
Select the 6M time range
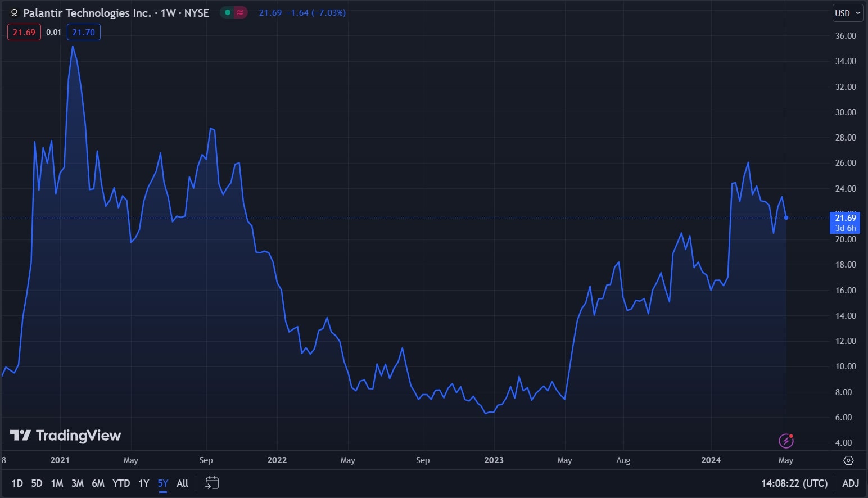tap(98, 483)
